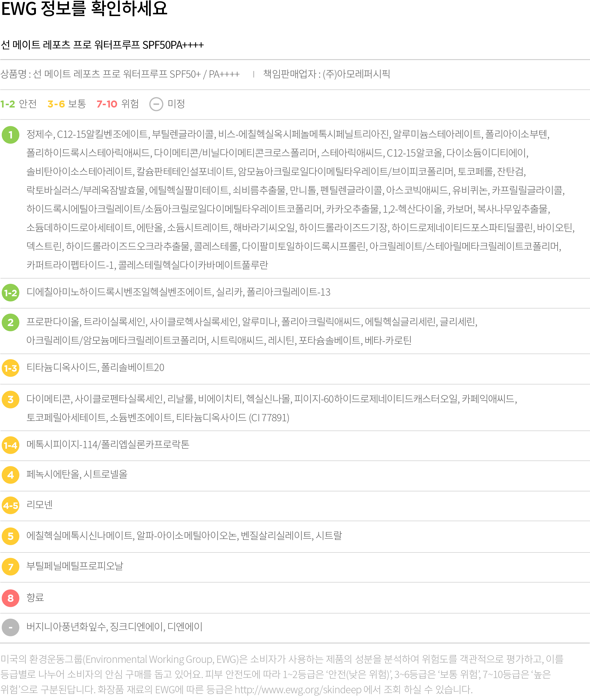Click the yellow grade 4 badge
Screen dimensions: 590x700
[10, 475]
